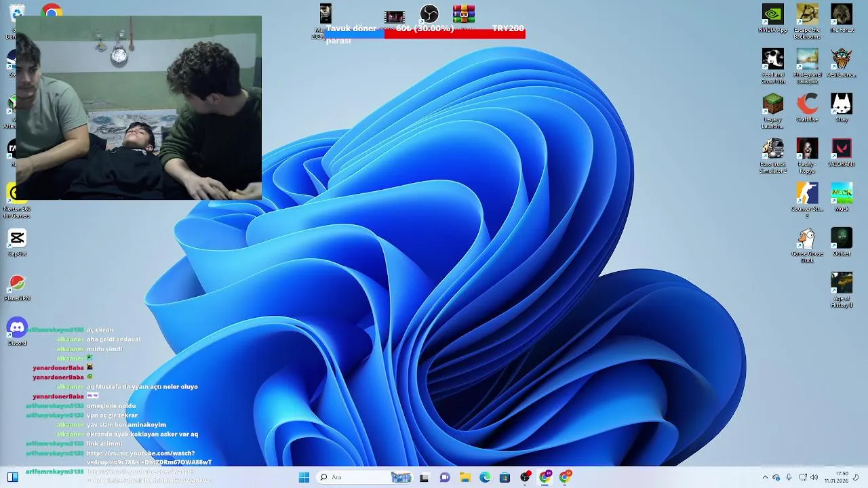The height and width of the screenshot is (488, 868).
Task: Select the Pacify - Kopya icon
Action: (807, 156)
